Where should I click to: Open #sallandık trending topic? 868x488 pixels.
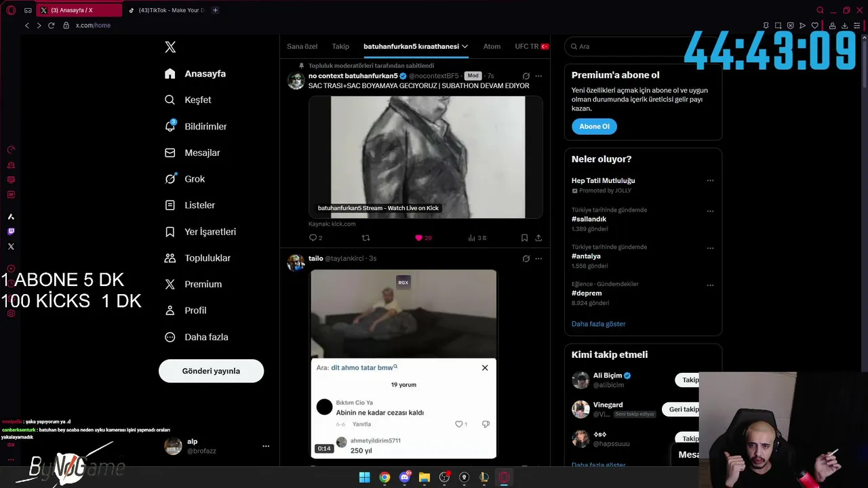pos(589,219)
